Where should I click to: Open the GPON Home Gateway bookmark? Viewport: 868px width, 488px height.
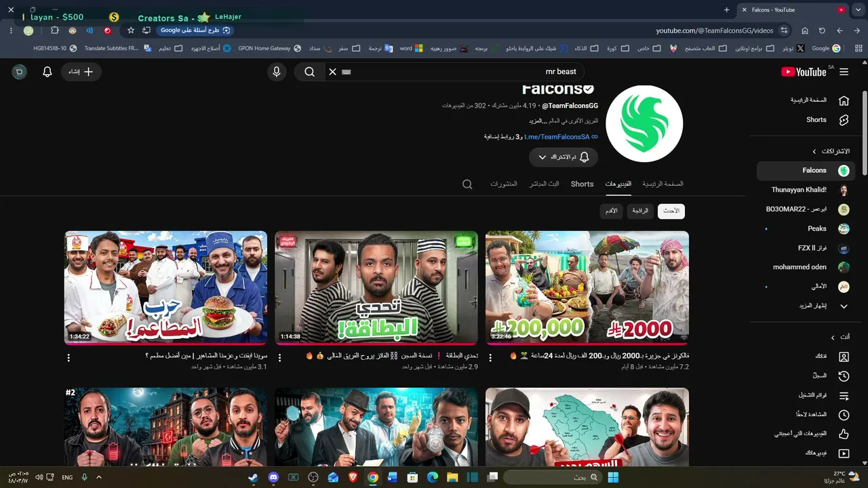[x=270, y=48]
